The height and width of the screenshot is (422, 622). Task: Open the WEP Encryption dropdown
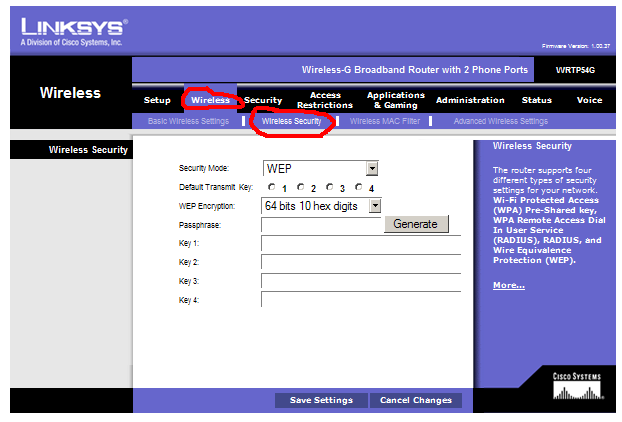click(x=375, y=206)
